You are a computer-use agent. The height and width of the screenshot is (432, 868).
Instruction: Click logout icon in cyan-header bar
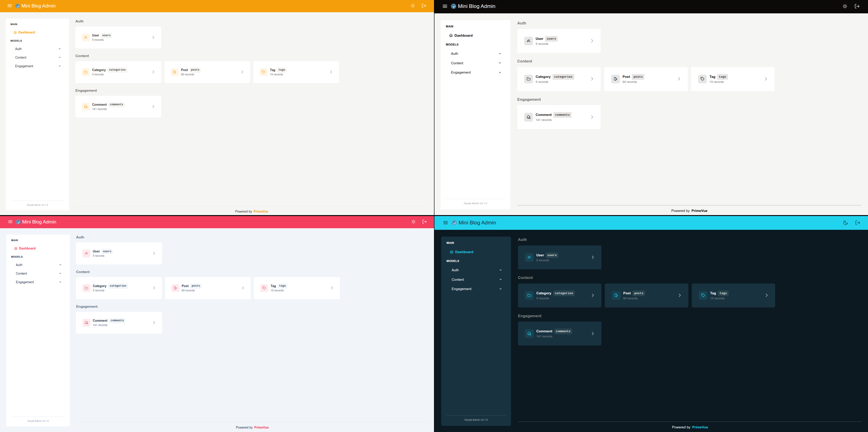[858, 223]
